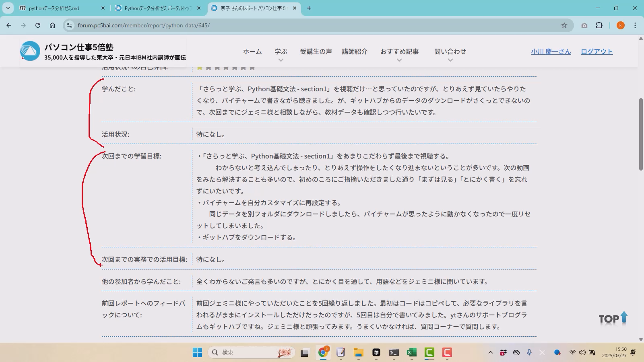Image resolution: width=644 pixels, height=362 pixels.
Task: Click the TOP arrow to scroll up
Action: pyautogui.click(x=613, y=319)
